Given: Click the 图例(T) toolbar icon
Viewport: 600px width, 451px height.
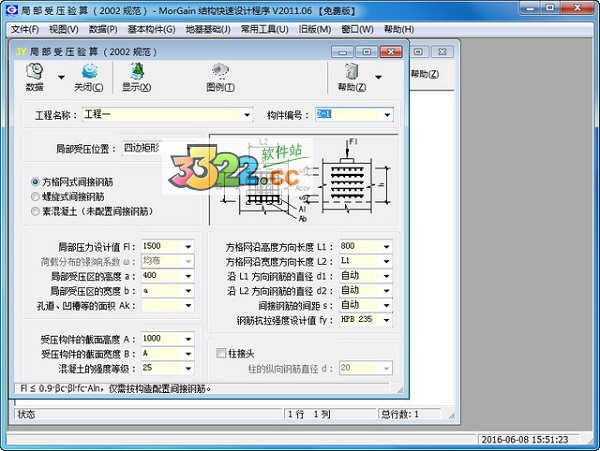Looking at the screenshot, I should (220, 77).
